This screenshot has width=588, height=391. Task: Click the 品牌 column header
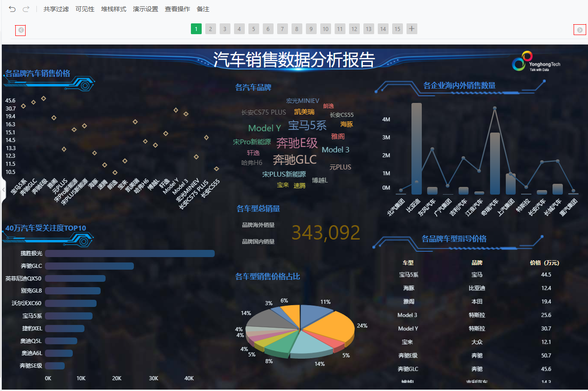(x=477, y=263)
